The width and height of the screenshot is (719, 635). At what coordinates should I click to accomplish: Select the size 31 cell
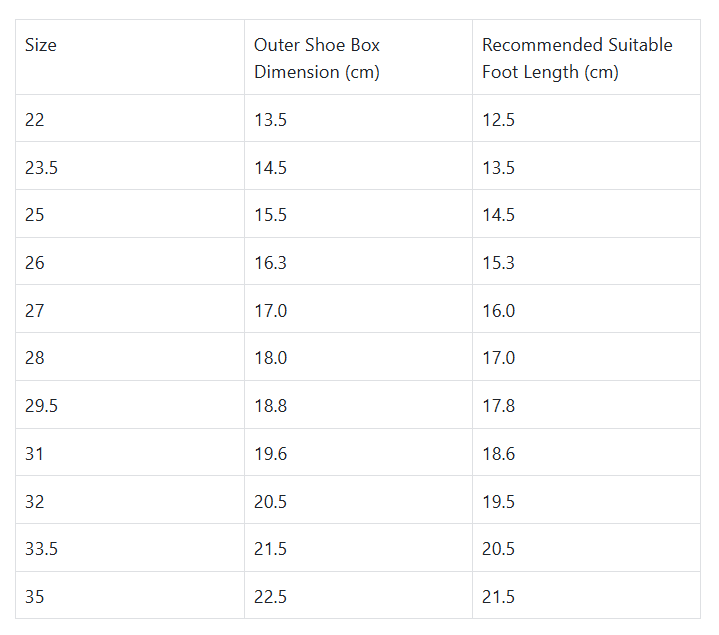[x=35, y=454]
